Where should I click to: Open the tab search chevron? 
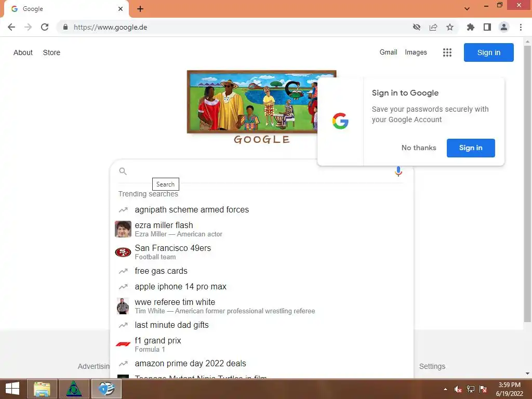coord(467,9)
